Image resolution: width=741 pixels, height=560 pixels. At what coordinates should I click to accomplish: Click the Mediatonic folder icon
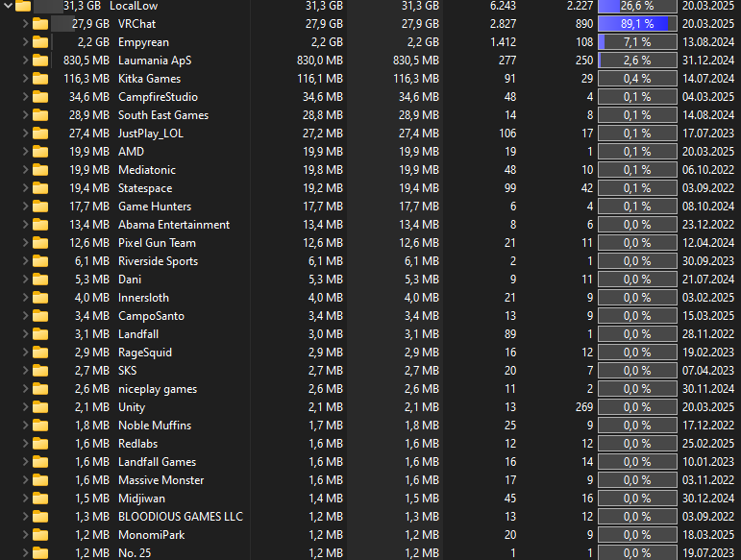[x=40, y=170]
